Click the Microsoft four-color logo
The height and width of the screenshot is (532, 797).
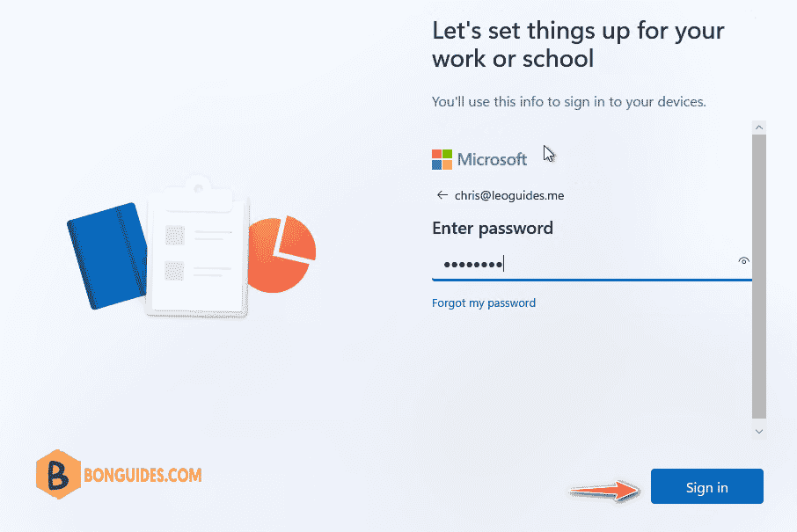(442, 159)
